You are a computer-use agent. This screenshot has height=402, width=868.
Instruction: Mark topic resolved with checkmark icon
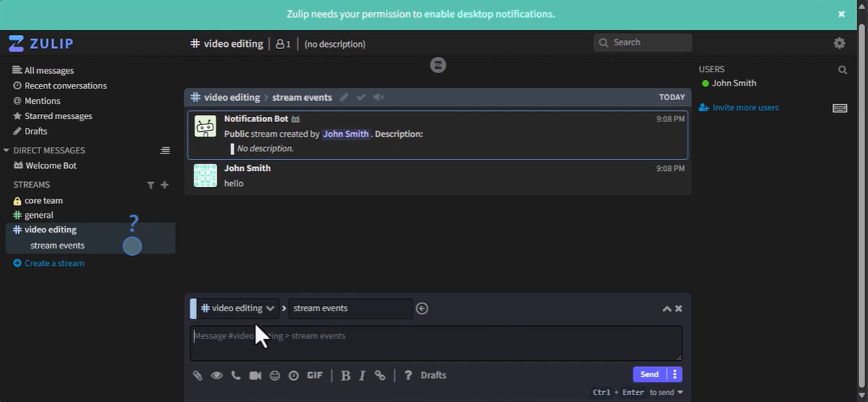tap(361, 97)
